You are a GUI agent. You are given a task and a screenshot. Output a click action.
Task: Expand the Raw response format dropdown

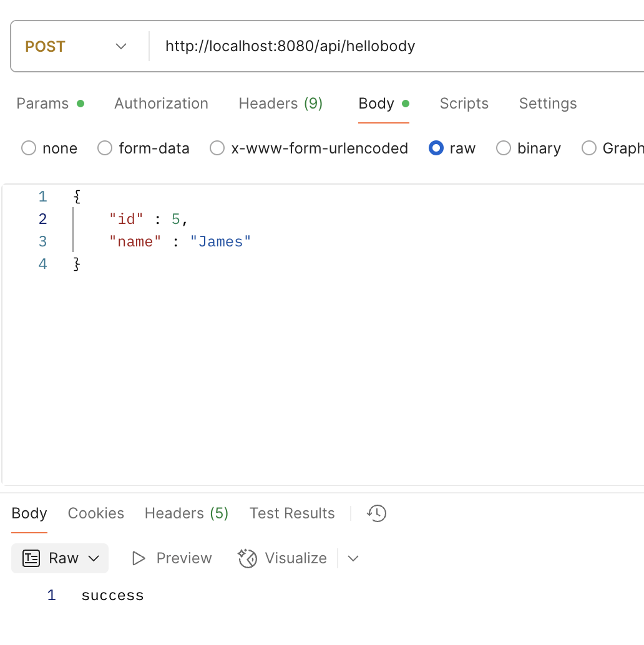[x=94, y=558]
